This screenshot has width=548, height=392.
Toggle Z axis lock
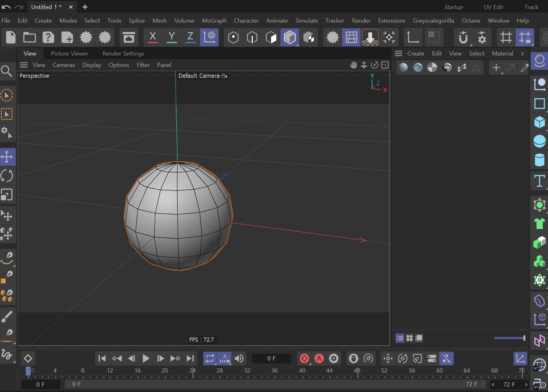click(190, 37)
